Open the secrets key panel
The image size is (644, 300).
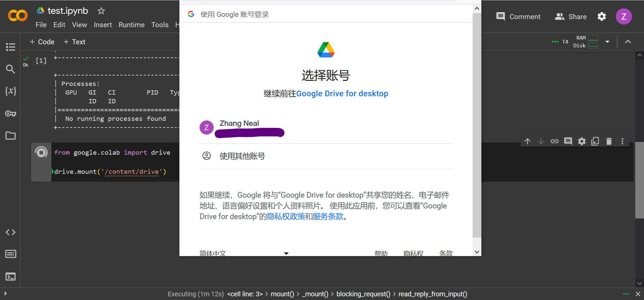[10, 113]
